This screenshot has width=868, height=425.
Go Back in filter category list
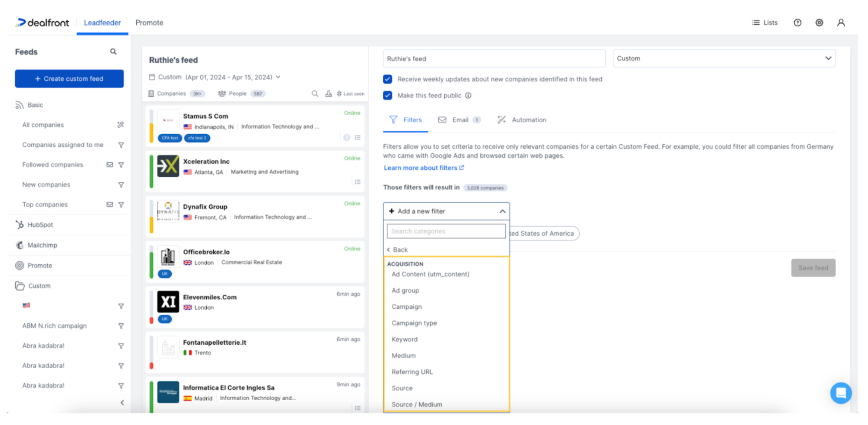point(397,250)
